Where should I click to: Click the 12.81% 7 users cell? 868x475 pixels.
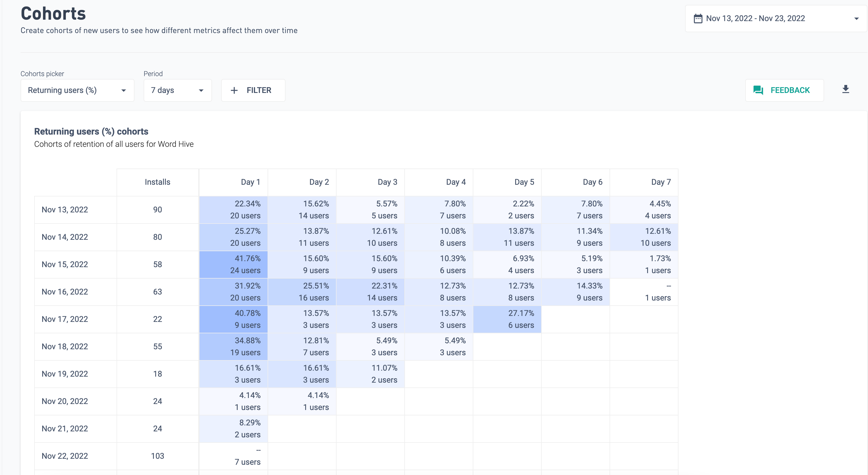pos(302,347)
